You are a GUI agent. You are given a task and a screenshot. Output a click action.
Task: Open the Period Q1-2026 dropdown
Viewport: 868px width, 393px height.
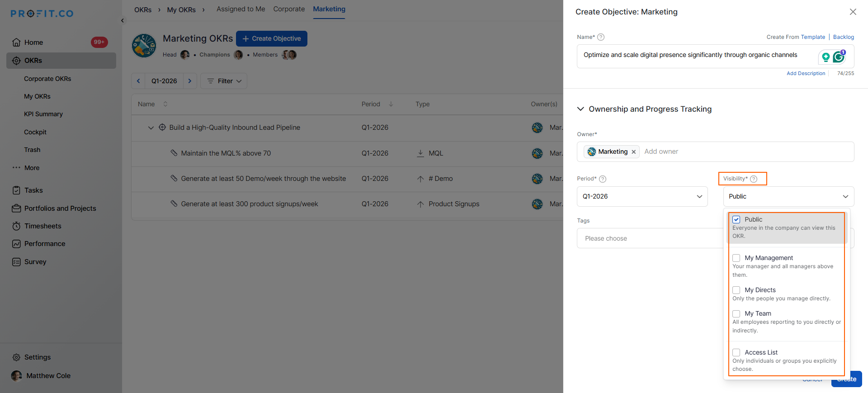[x=642, y=197]
